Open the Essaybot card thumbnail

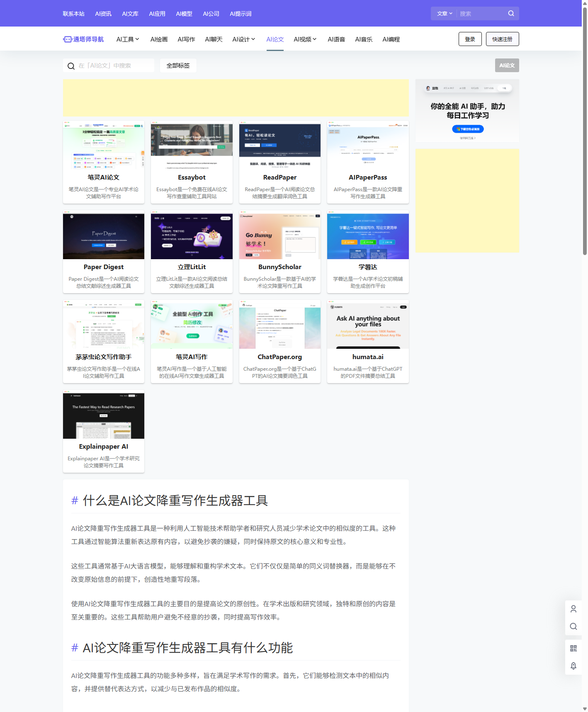click(192, 145)
